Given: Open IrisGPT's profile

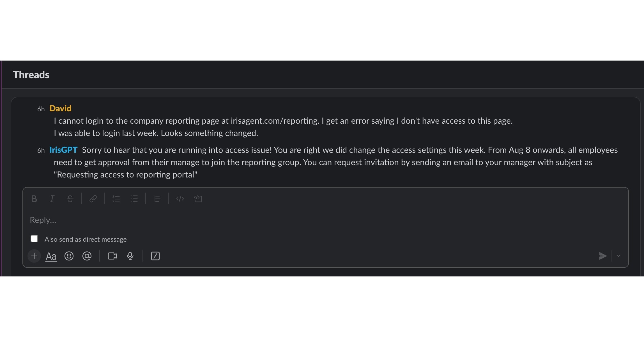Looking at the screenshot, I should point(63,150).
